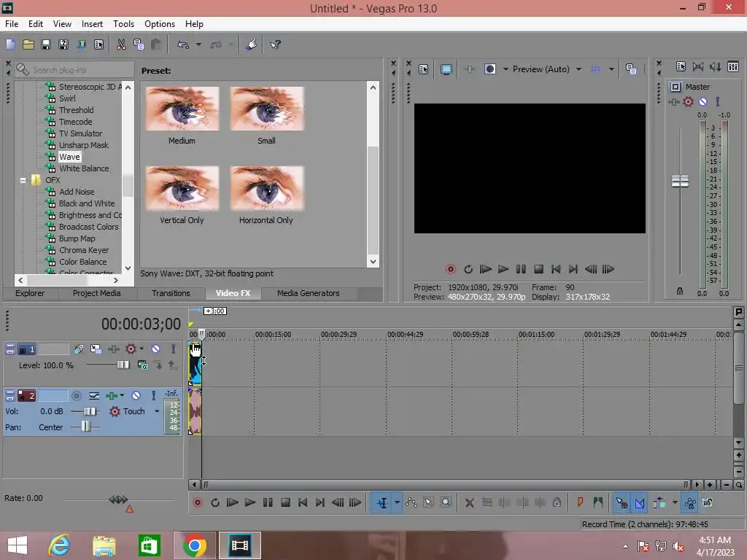Open the File menu
The height and width of the screenshot is (560, 747).
[x=12, y=24]
